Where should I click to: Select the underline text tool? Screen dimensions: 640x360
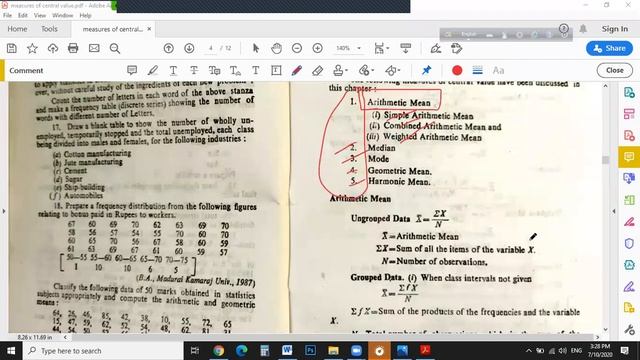(x=173, y=70)
